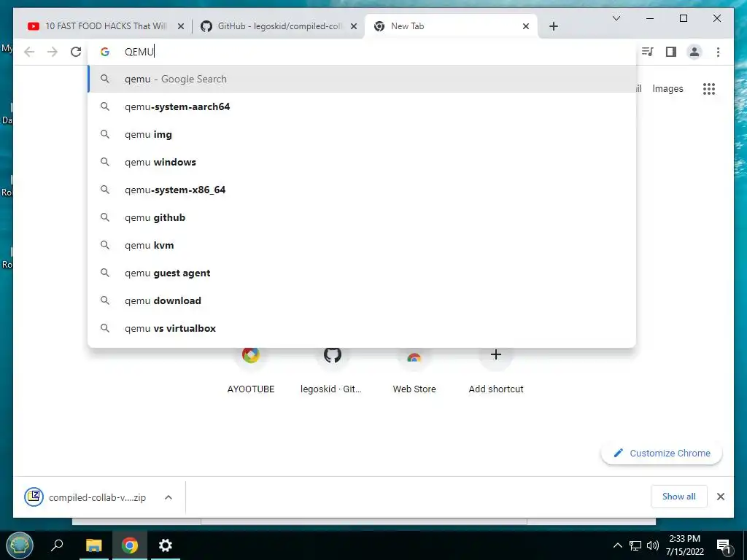Choose the 'qemu windows' suggestion

pos(362,162)
